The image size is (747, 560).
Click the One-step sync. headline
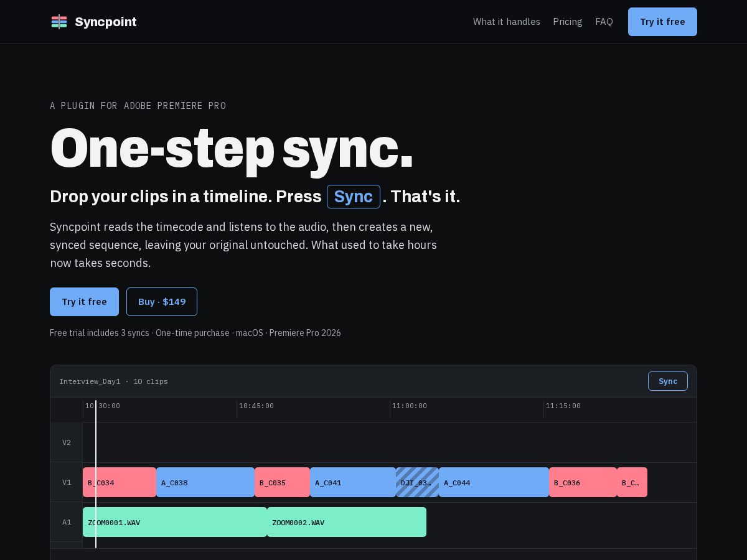point(232,148)
